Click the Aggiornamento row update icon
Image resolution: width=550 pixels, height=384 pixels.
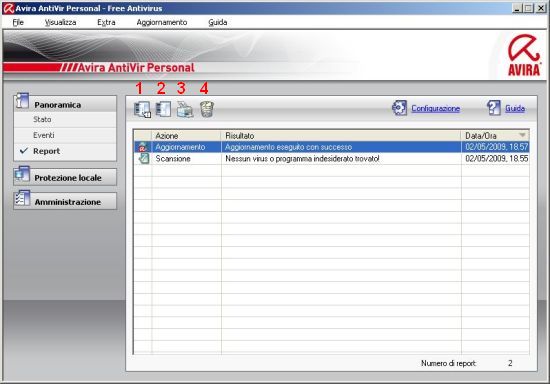(142, 147)
